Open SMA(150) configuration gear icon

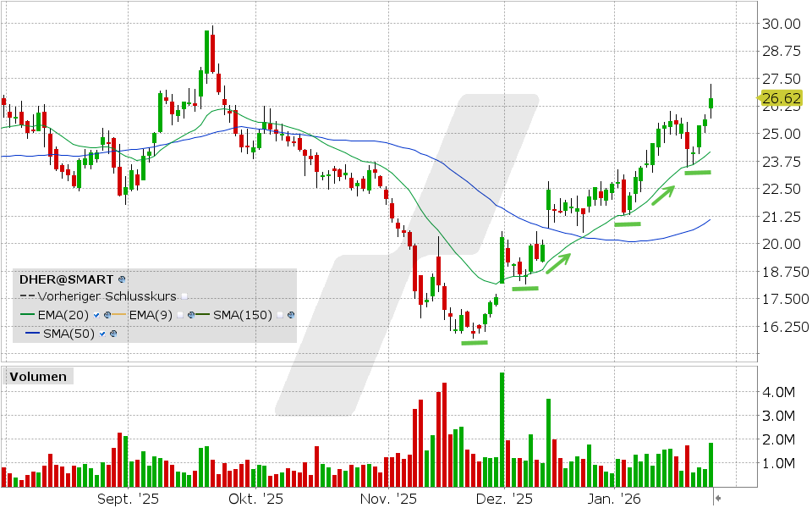[289, 315]
